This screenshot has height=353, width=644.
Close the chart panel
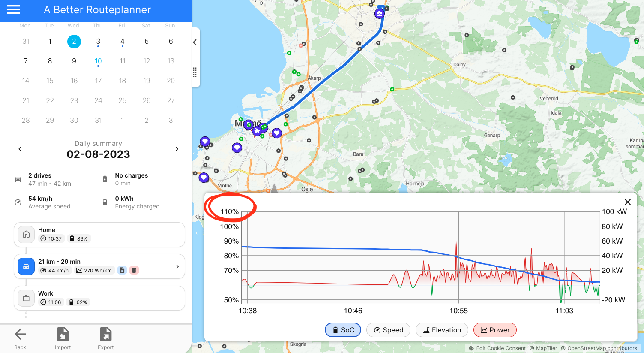tap(627, 202)
